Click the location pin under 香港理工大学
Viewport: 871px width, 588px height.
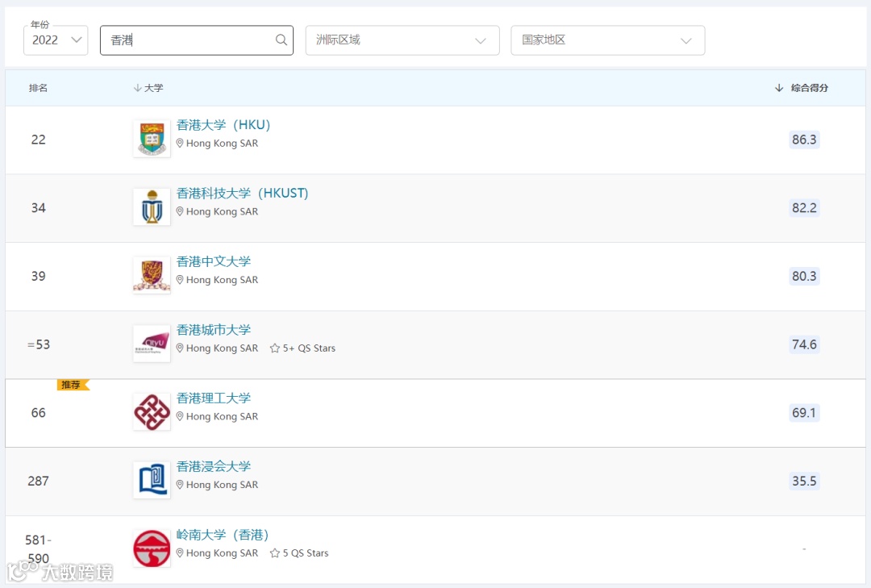180,417
